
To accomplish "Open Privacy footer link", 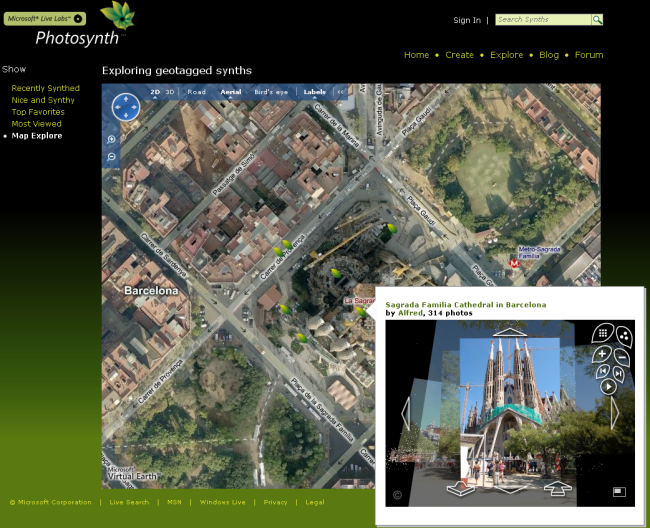I will pos(275,502).
